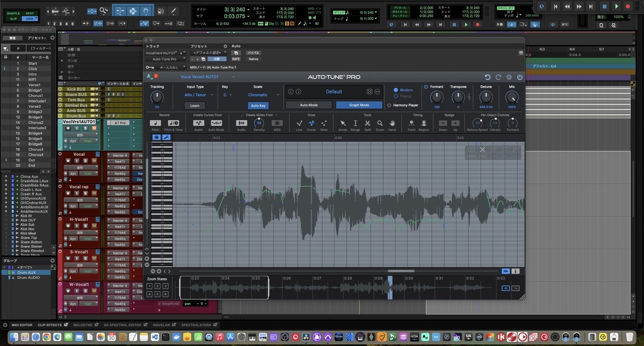
Task: Pick the Arrow tool in Auto-Tune
Action: click(343, 123)
